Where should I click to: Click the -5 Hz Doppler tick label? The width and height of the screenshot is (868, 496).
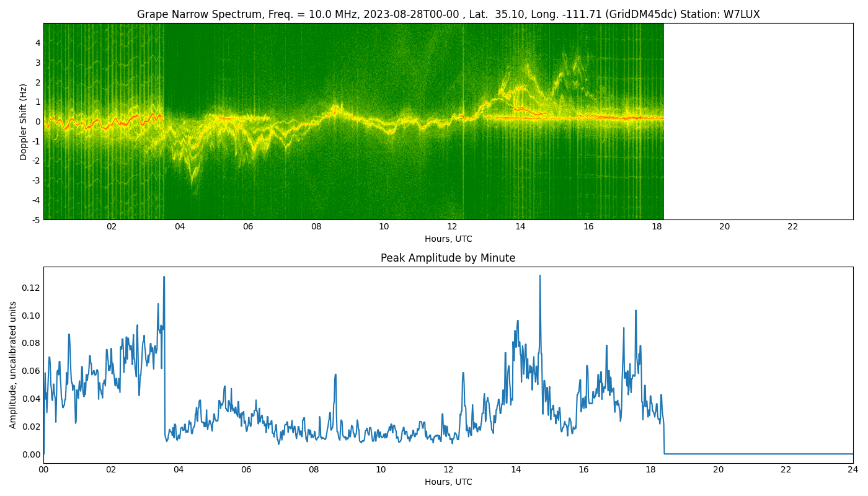[36, 219]
